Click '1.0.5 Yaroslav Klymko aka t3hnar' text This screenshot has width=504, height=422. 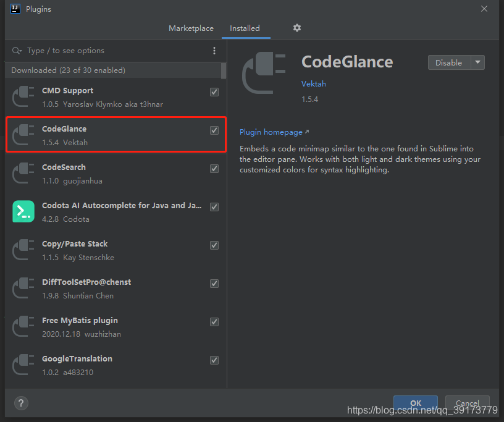click(x=103, y=104)
